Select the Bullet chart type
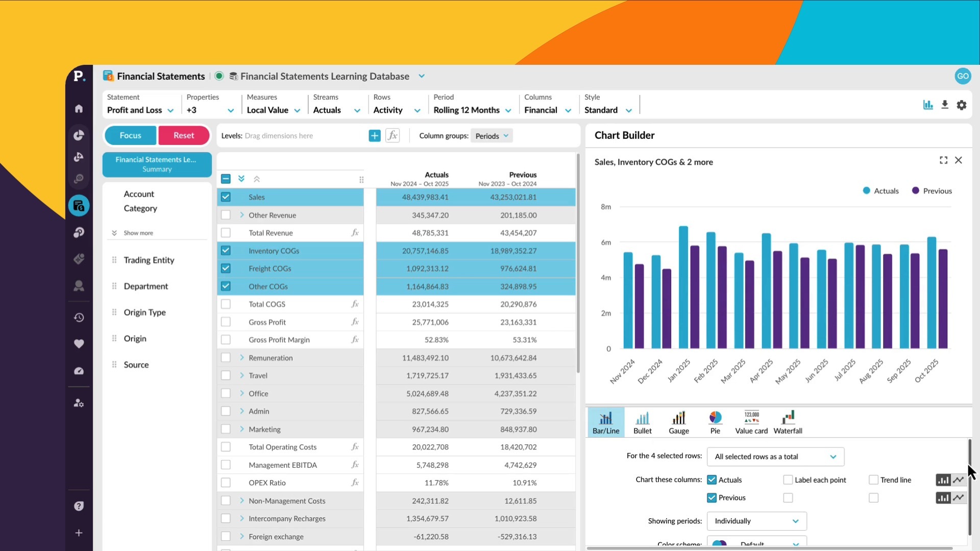Screen dimensions: 980x551 coord(642,422)
